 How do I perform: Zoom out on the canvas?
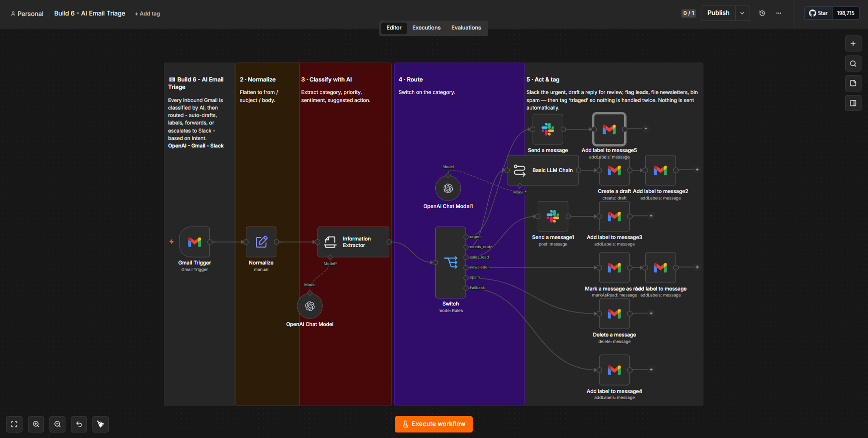[x=57, y=424]
